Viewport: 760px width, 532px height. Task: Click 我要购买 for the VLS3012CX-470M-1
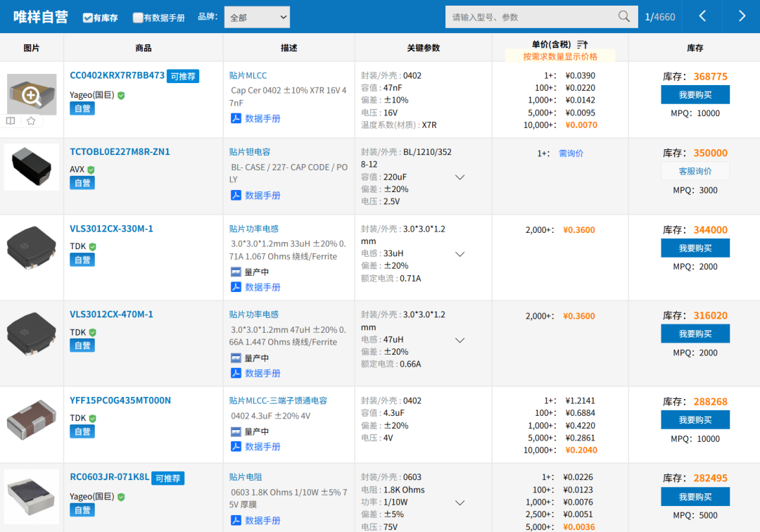695,334
